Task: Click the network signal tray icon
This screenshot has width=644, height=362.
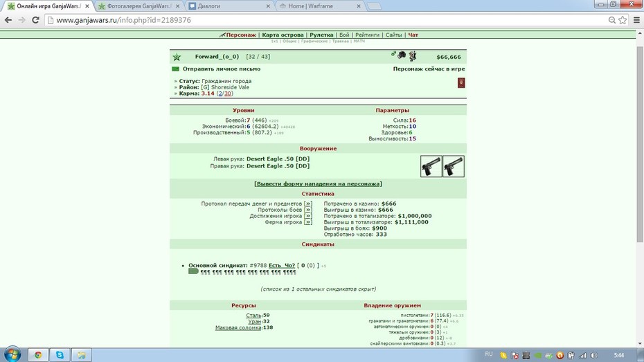Action: point(583,356)
